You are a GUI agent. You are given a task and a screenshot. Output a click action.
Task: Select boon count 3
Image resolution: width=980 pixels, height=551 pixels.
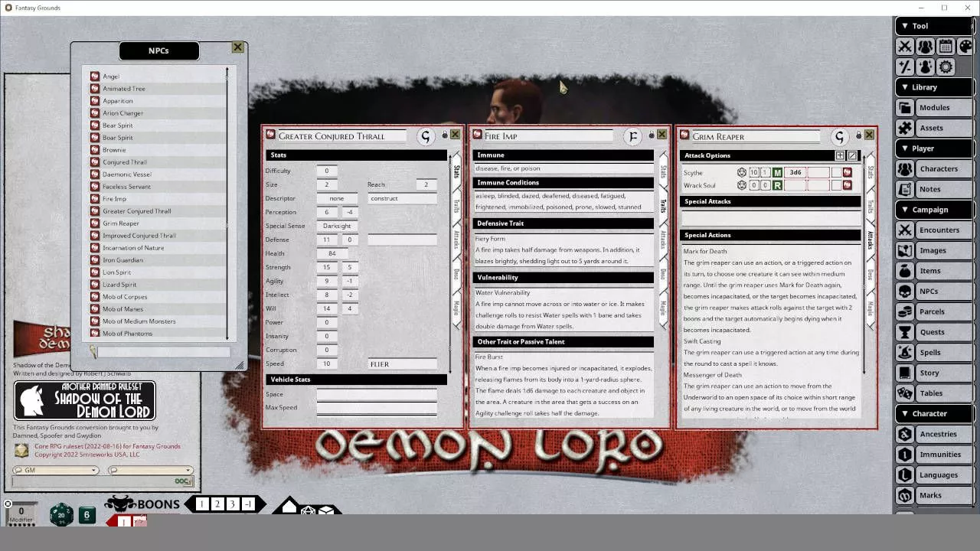click(233, 504)
